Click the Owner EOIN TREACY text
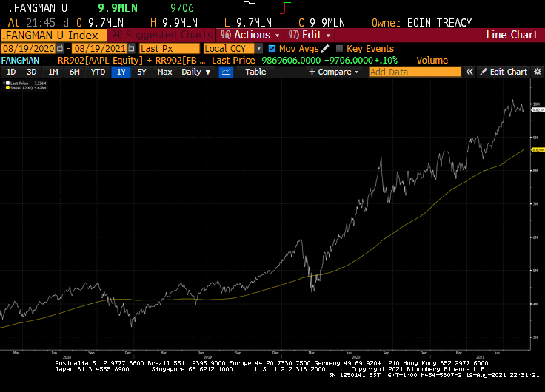 [x=421, y=23]
